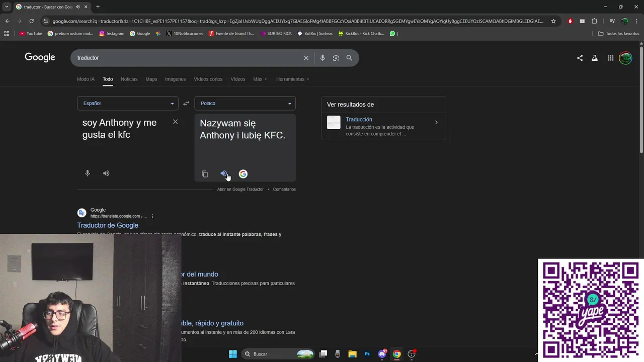Screen dimensions: 644x362
Task: Listen to the Polish translation audio
Action: [x=224, y=173]
